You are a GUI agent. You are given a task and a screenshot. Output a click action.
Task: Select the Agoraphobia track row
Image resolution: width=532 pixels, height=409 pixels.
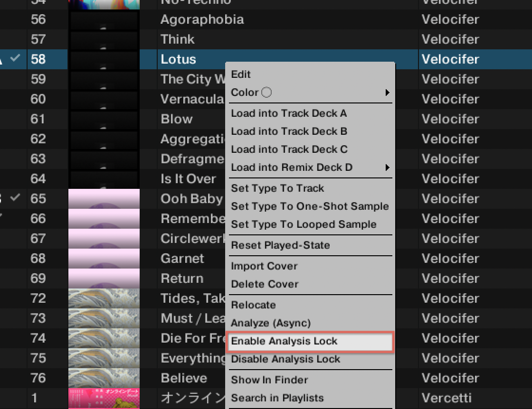[266, 19]
